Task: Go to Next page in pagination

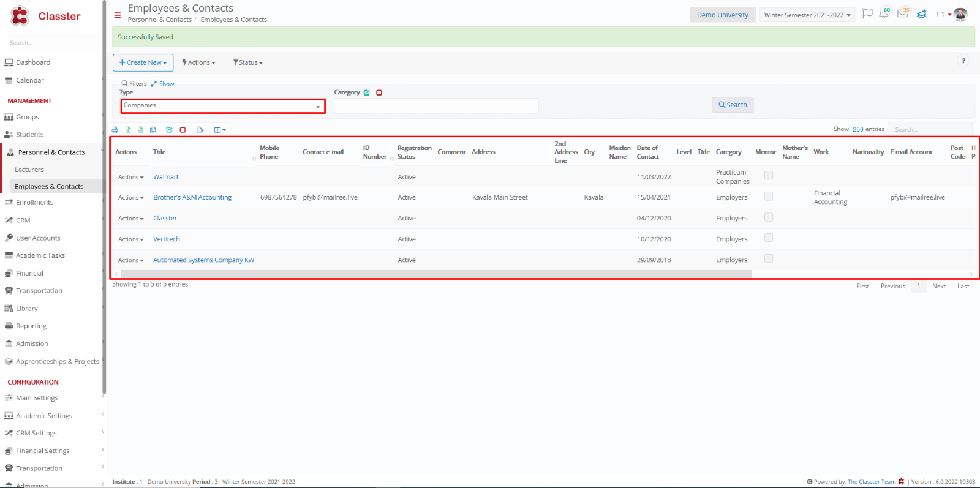Action: click(x=938, y=287)
